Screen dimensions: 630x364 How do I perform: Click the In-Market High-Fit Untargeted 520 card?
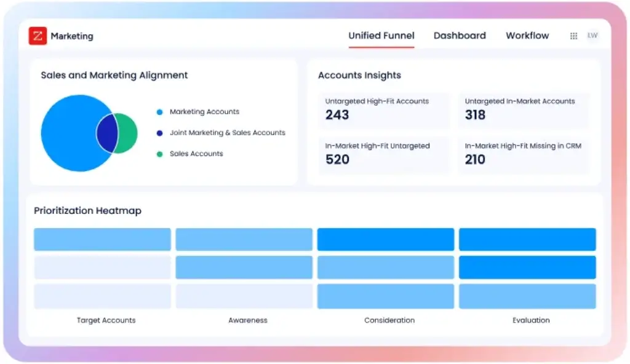point(384,154)
